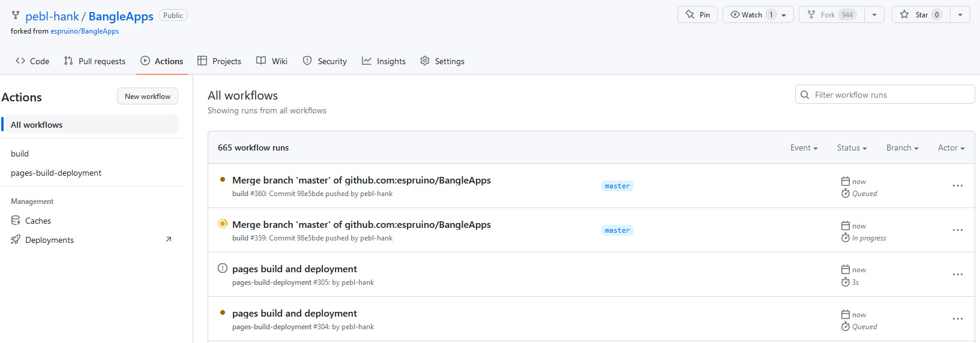Click master branch label on build #359
Screen dimensions: 980x343
(x=617, y=230)
